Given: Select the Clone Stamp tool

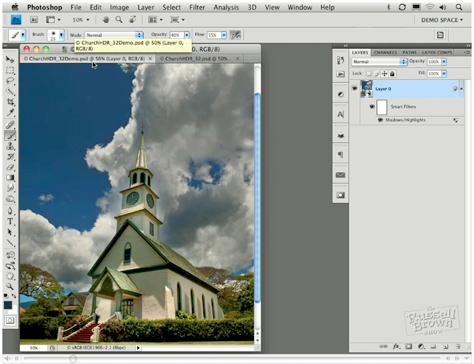Looking at the screenshot, I should click(x=10, y=146).
